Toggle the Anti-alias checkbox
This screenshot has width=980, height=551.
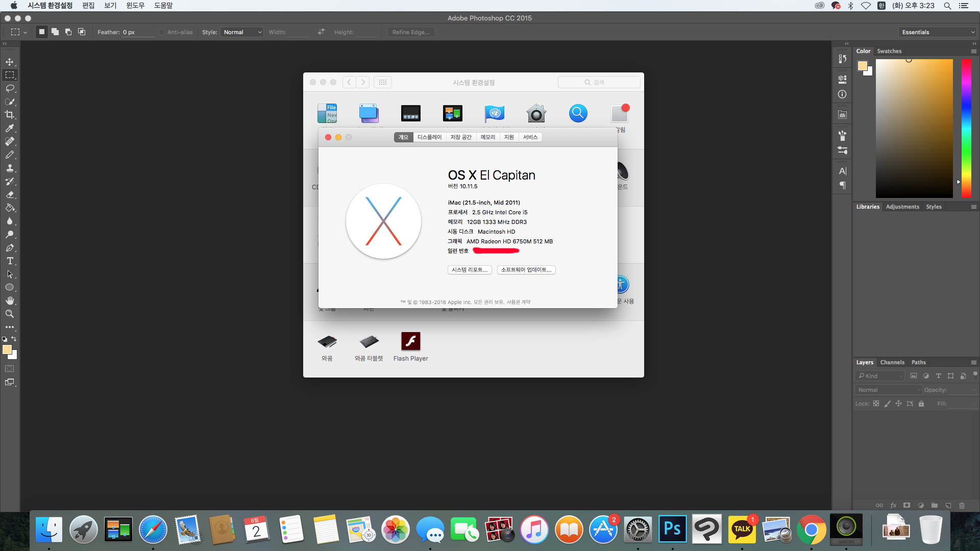point(162,32)
